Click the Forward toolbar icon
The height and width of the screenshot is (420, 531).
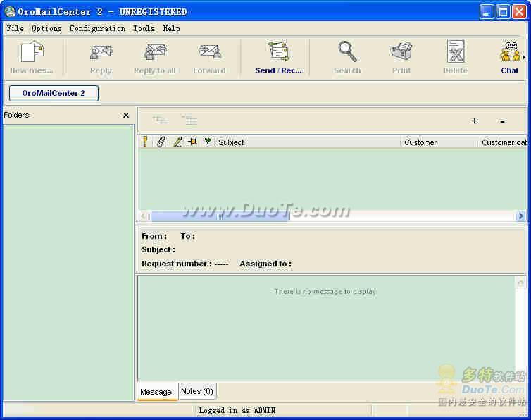pos(210,52)
